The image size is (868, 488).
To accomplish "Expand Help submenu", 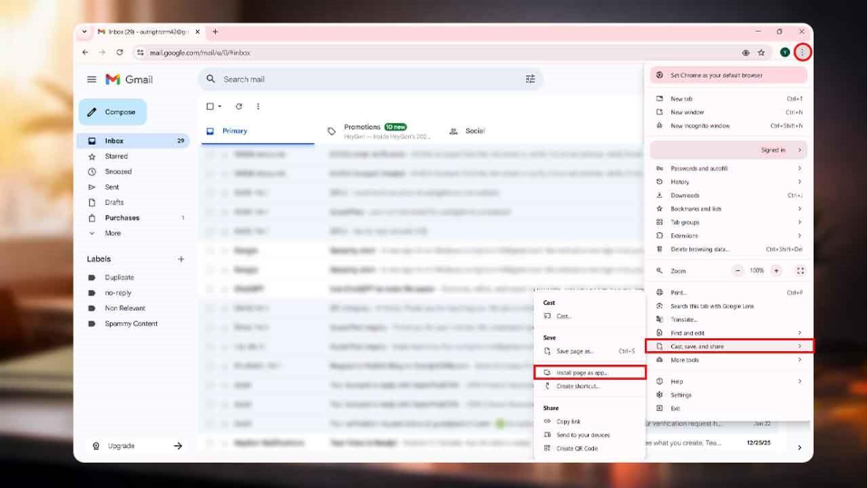I will pos(729,381).
